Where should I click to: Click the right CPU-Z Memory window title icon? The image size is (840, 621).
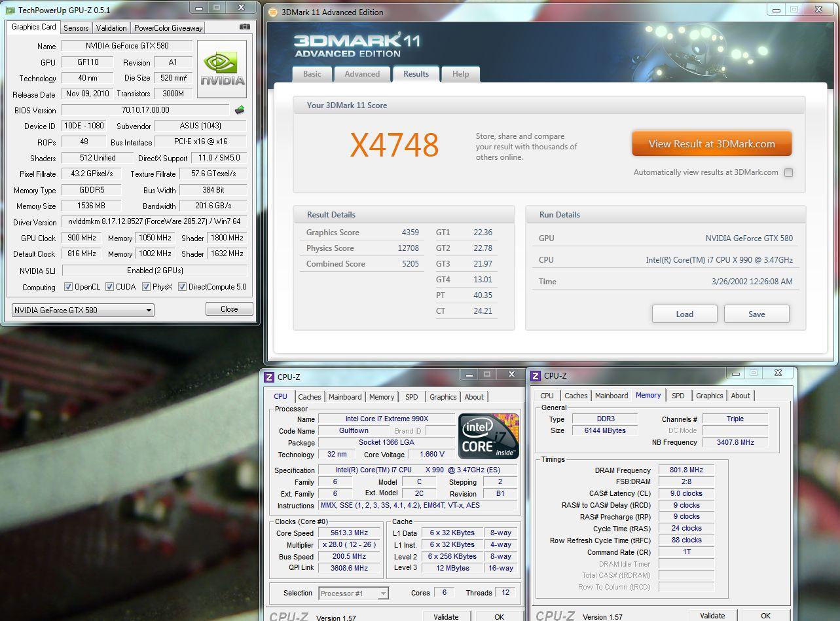click(x=536, y=375)
